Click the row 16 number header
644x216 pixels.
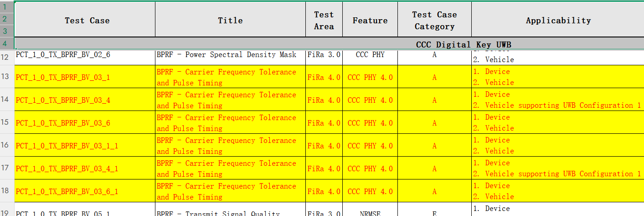coord(6,145)
